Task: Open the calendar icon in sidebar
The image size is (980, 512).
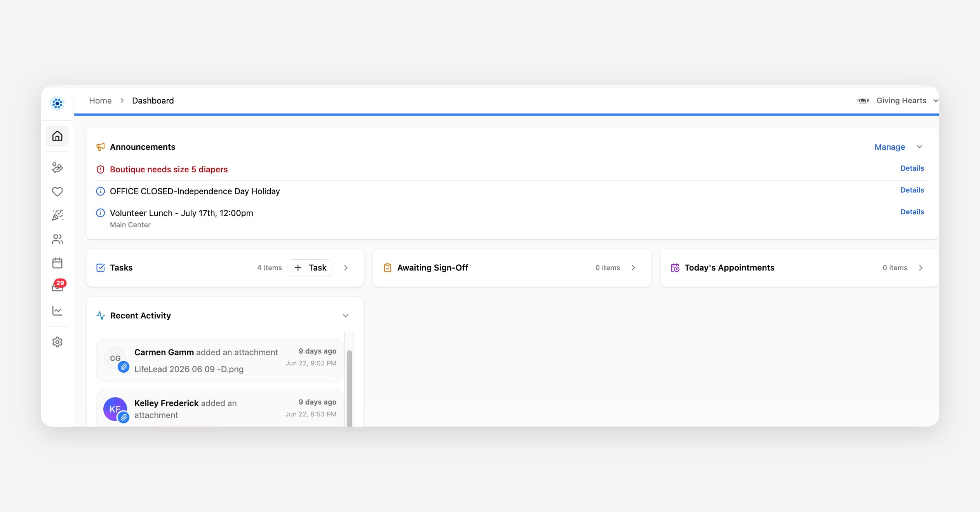Action: click(57, 263)
